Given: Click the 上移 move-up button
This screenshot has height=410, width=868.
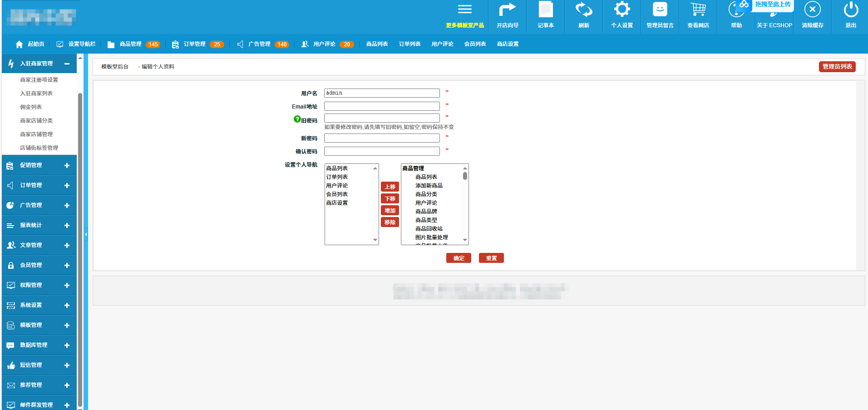Looking at the screenshot, I should tap(390, 187).
